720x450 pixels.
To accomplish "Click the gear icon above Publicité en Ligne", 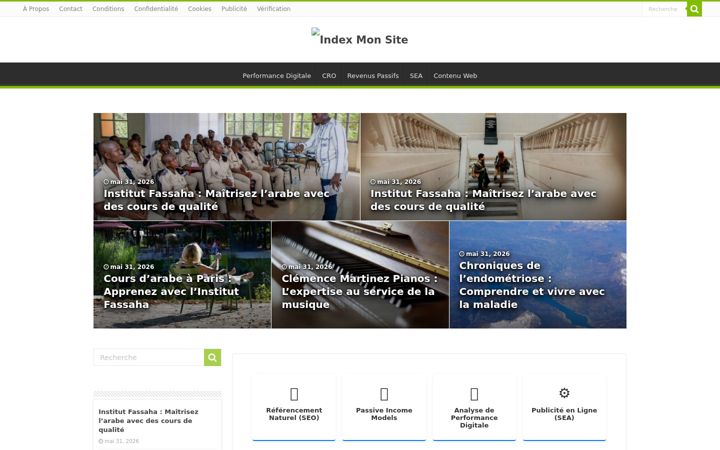I will coord(564,393).
